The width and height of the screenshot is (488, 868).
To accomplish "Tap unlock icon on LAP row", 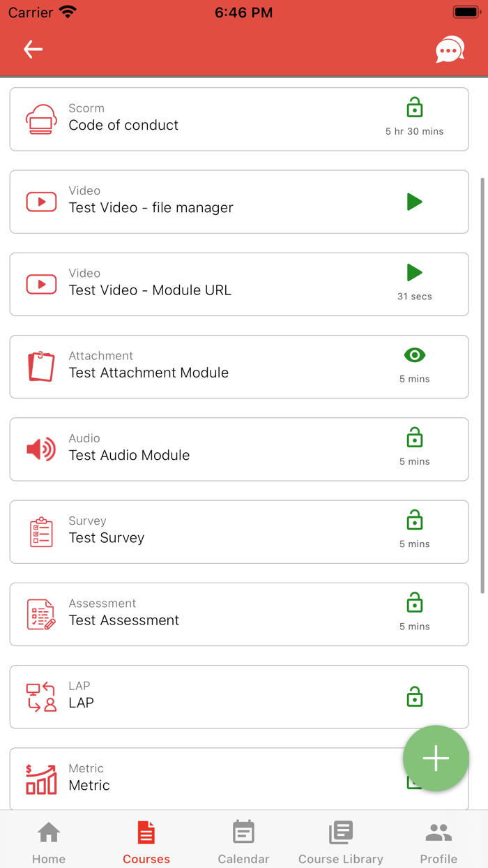I will pos(415,696).
